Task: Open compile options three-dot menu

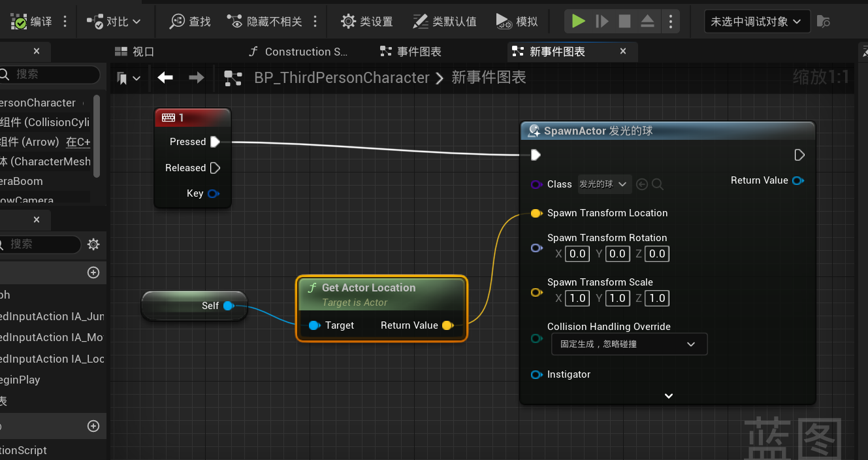Action: [65, 22]
